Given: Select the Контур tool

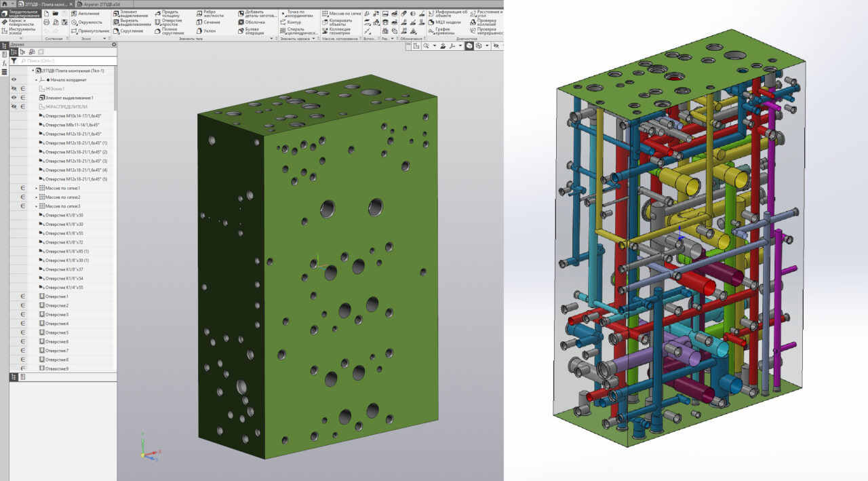Looking at the screenshot, I should point(290,22).
